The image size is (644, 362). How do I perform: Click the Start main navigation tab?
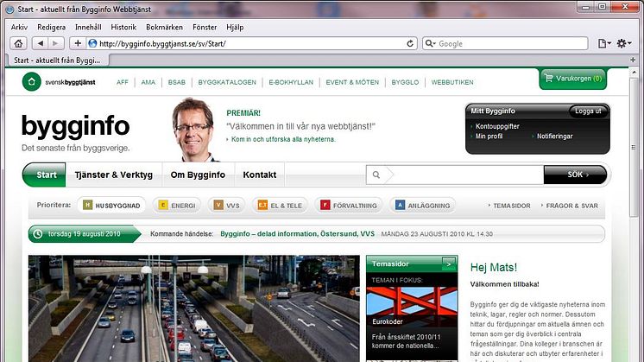click(44, 175)
